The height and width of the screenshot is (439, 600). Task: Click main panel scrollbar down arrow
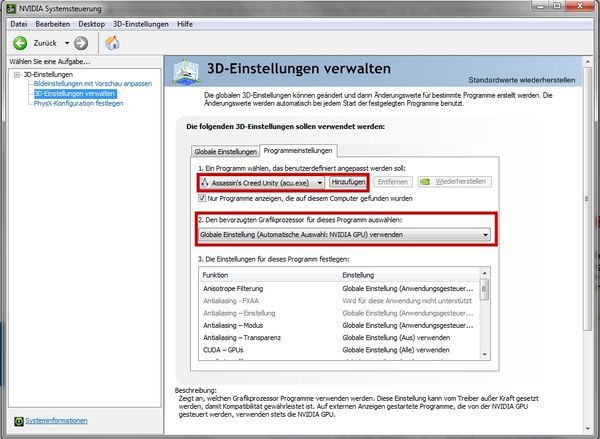point(588,429)
